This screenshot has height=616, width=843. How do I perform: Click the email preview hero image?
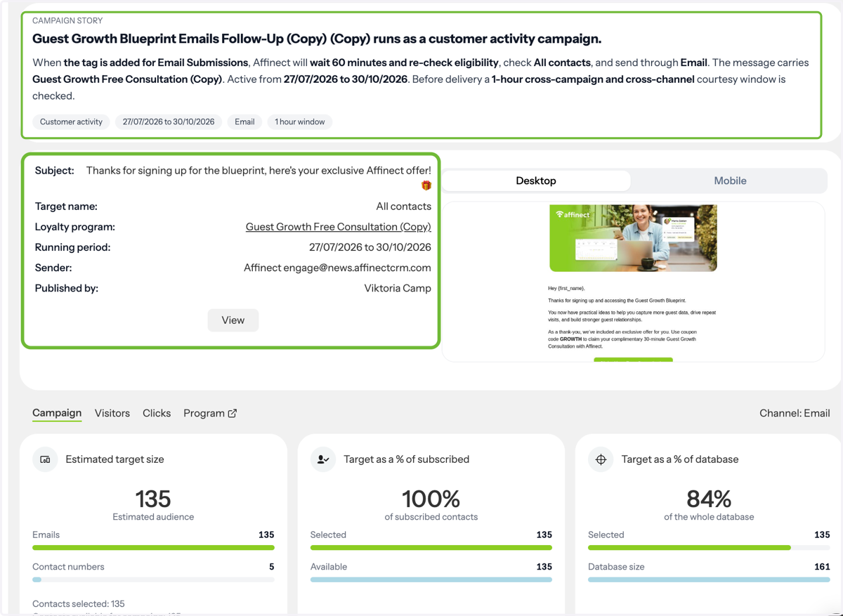coord(633,238)
